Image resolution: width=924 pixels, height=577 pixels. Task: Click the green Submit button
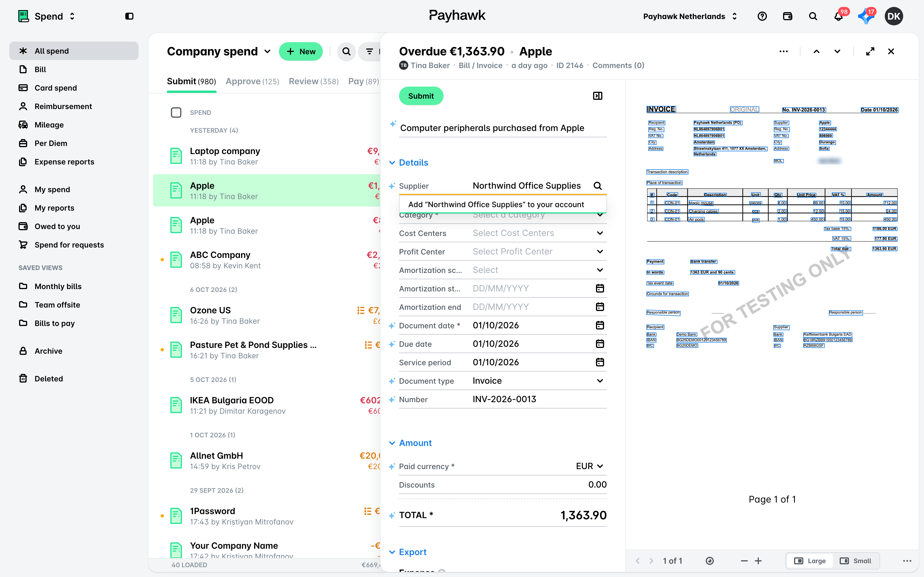pos(421,96)
